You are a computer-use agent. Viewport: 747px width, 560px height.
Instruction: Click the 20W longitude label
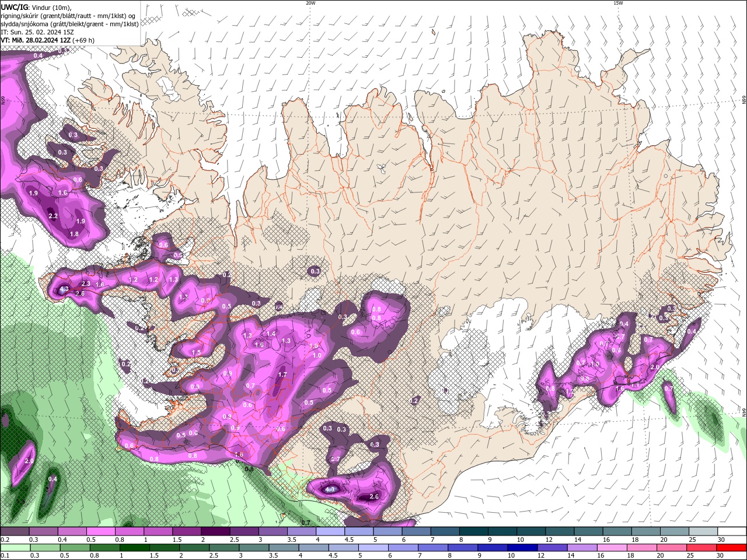[x=310, y=3]
